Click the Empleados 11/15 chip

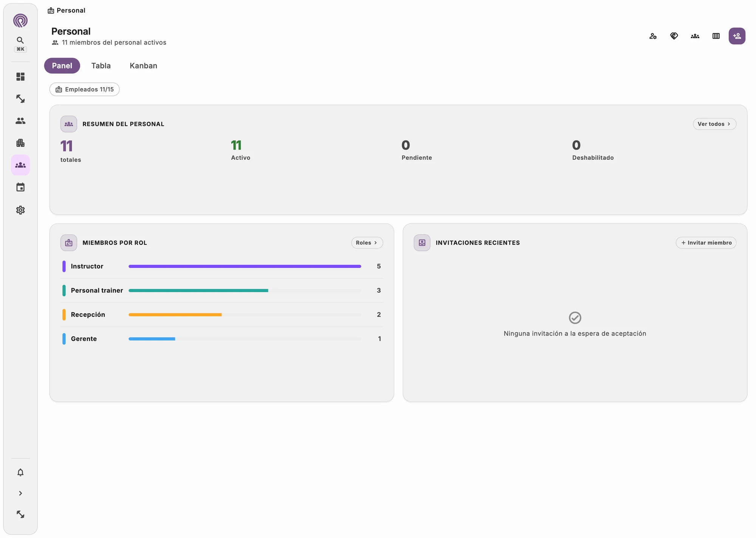point(84,89)
